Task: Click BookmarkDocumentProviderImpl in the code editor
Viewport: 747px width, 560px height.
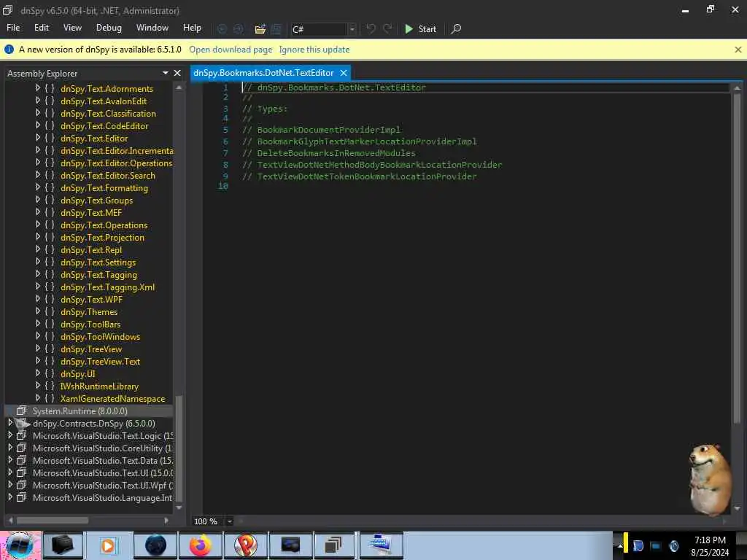Action: pos(329,130)
